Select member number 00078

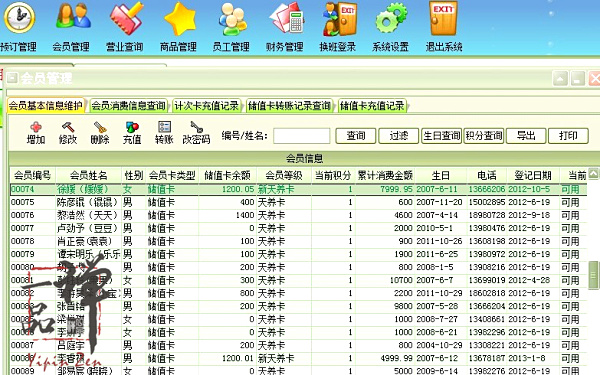(x=23, y=241)
